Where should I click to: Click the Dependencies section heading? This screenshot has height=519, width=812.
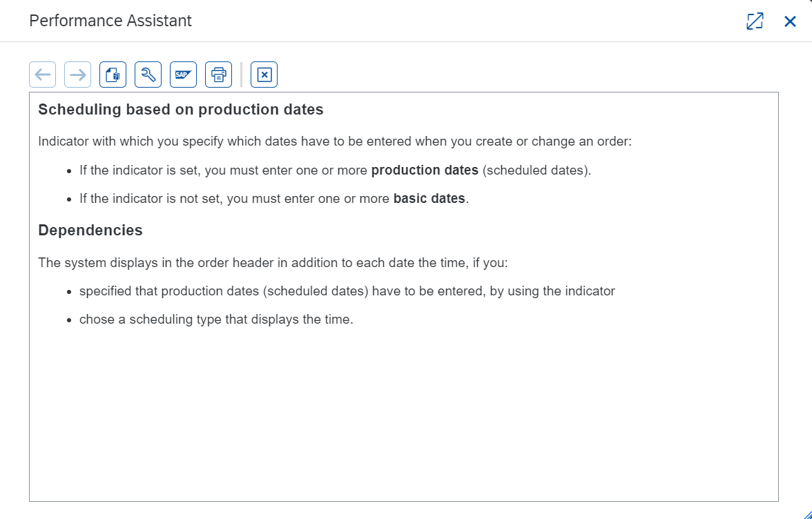[90, 231]
